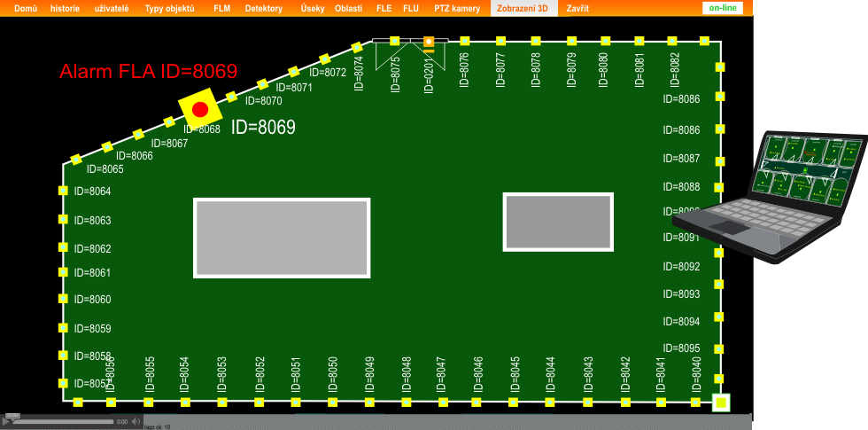Click the orange gate sensor ID=0201

(x=429, y=42)
